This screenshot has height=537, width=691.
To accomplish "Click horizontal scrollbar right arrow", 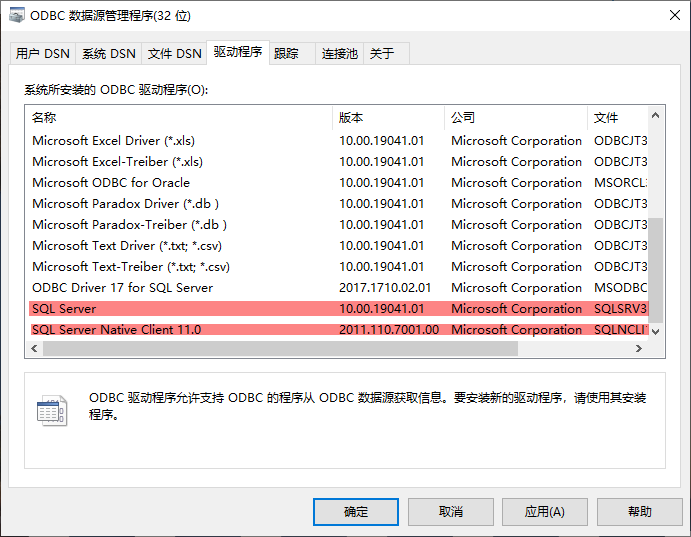I will (639, 348).
